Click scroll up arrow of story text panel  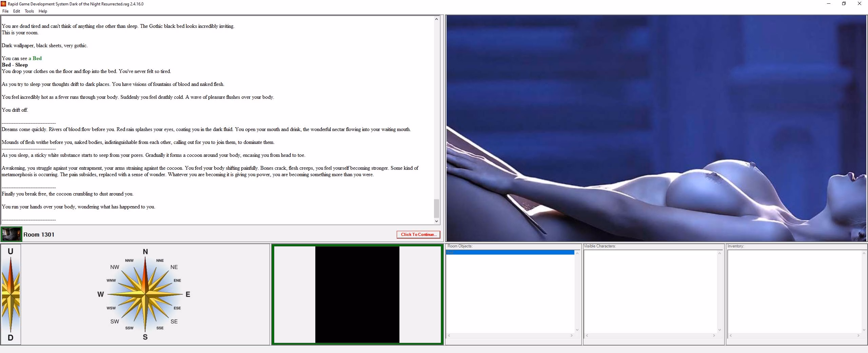pyautogui.click(x=436, y=19)
